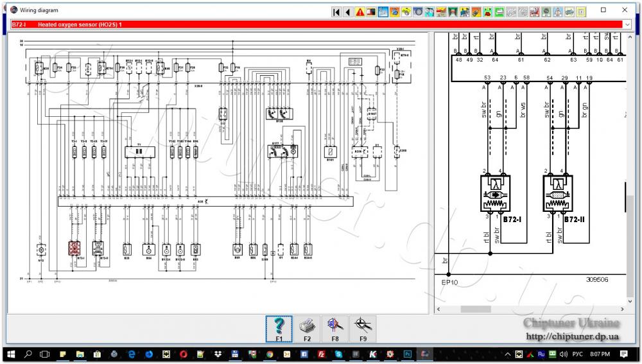Open Skype from the taskbar
The image size is (642, 364).
tap(338, 354)
